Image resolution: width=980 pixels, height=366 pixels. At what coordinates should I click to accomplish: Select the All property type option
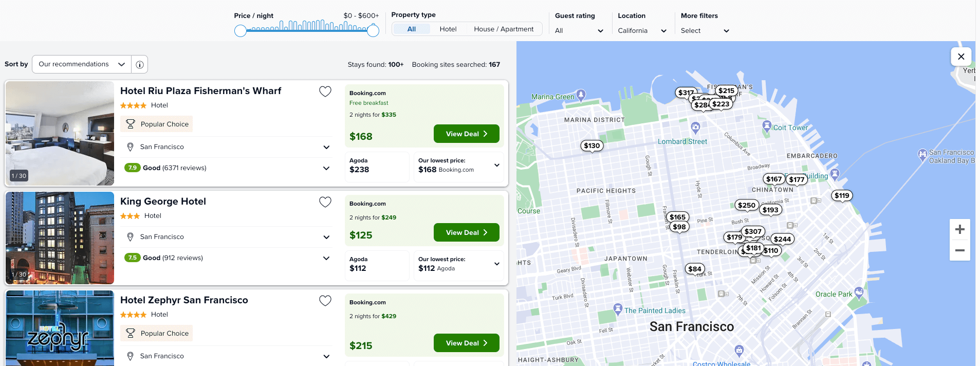pos(412,29)
